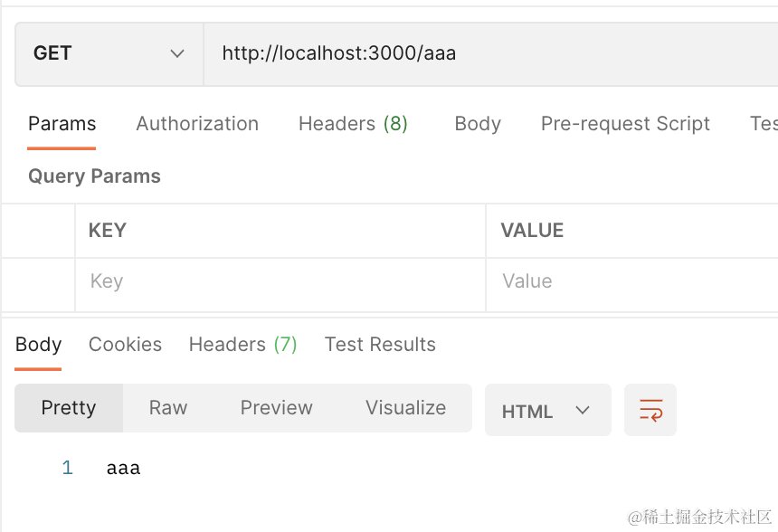Expand the HTML format dropdown
The image size is (778, 532).
tap(547, 411)
